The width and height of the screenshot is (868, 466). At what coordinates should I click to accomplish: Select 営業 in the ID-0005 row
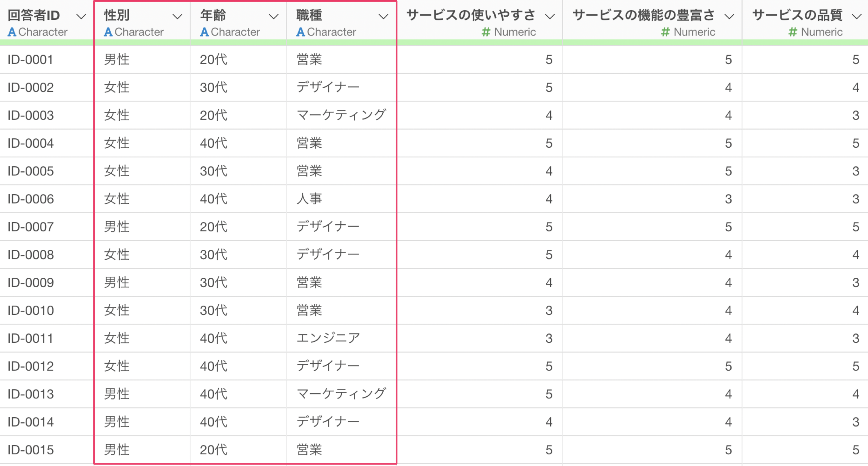[309, 171]
